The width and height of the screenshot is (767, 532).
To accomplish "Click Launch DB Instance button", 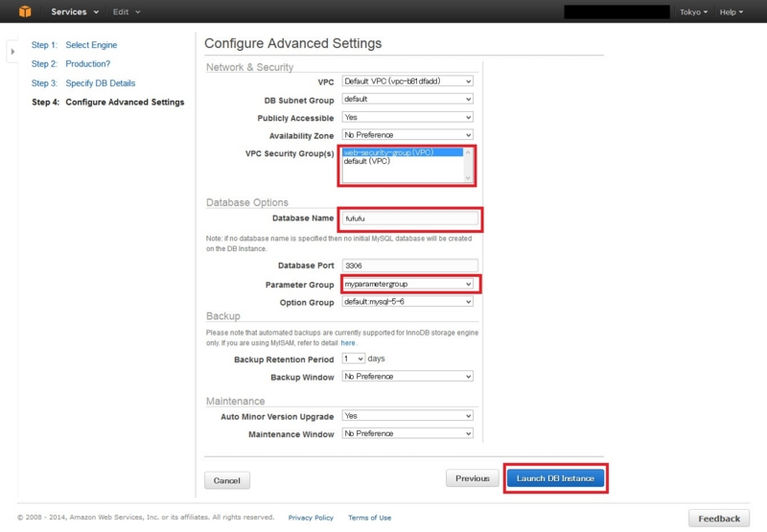I will click(555, 478).
